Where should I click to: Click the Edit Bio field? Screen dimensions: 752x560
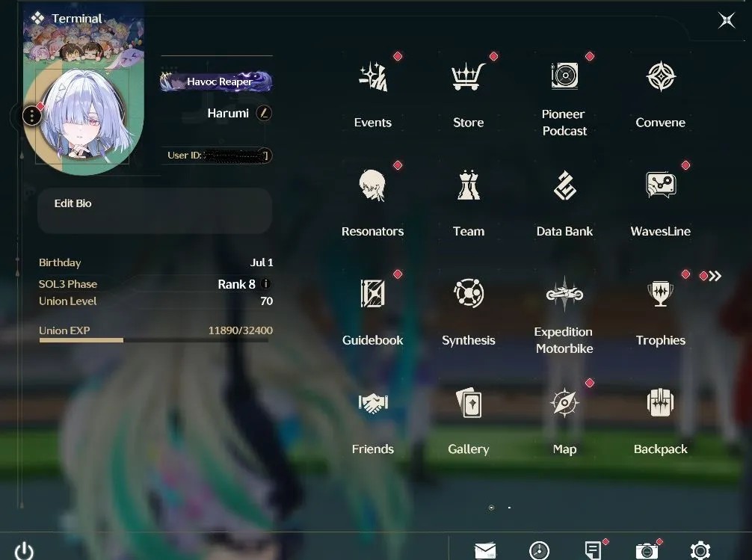pyautogui.click(x=155, y=211)
